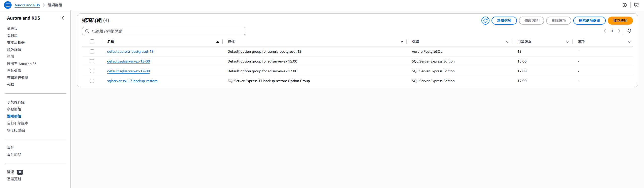Check default:aurora-postgresql-13 row

[x=92, y=51]
